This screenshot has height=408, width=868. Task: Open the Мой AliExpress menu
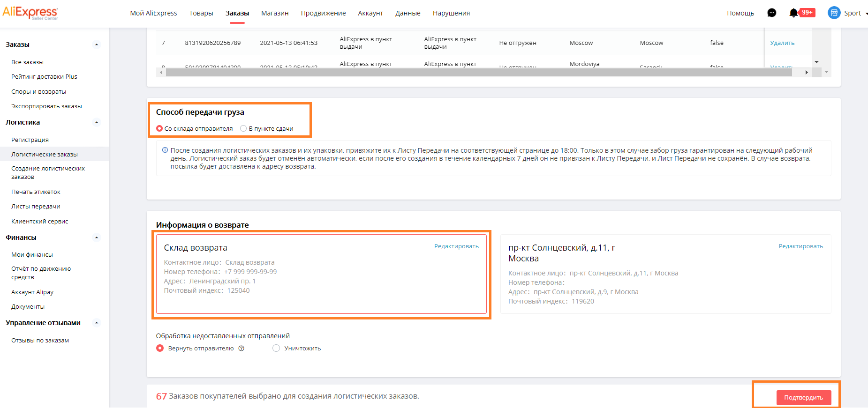click(153, 13)
